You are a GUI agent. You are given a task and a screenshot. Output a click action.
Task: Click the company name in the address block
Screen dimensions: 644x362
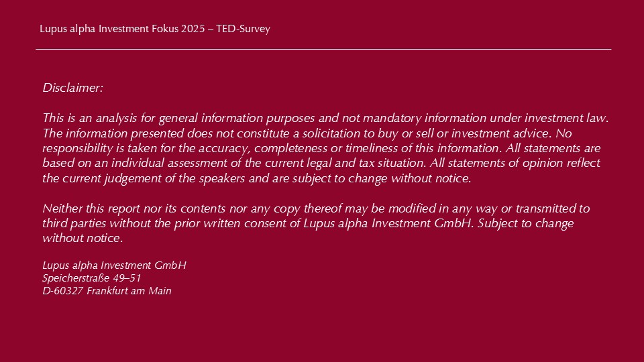[114, 265]
